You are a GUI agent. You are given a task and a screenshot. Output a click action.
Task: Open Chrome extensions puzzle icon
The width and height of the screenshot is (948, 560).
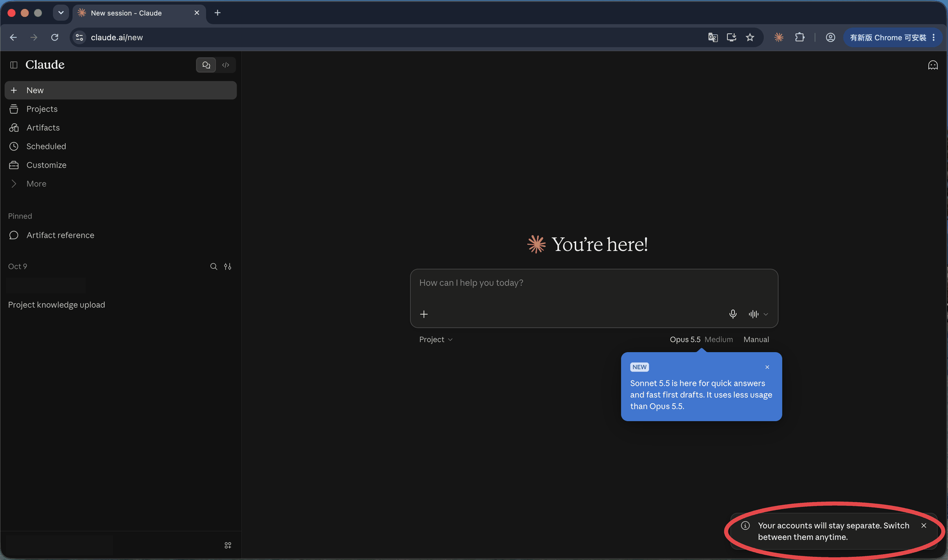tap(799, 37)
